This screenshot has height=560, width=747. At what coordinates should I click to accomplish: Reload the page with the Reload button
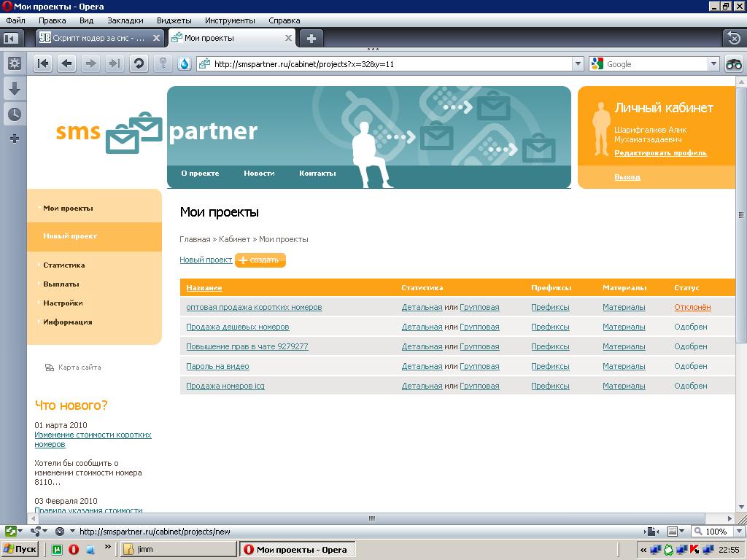pyautogui.click(x=139, y=63)
